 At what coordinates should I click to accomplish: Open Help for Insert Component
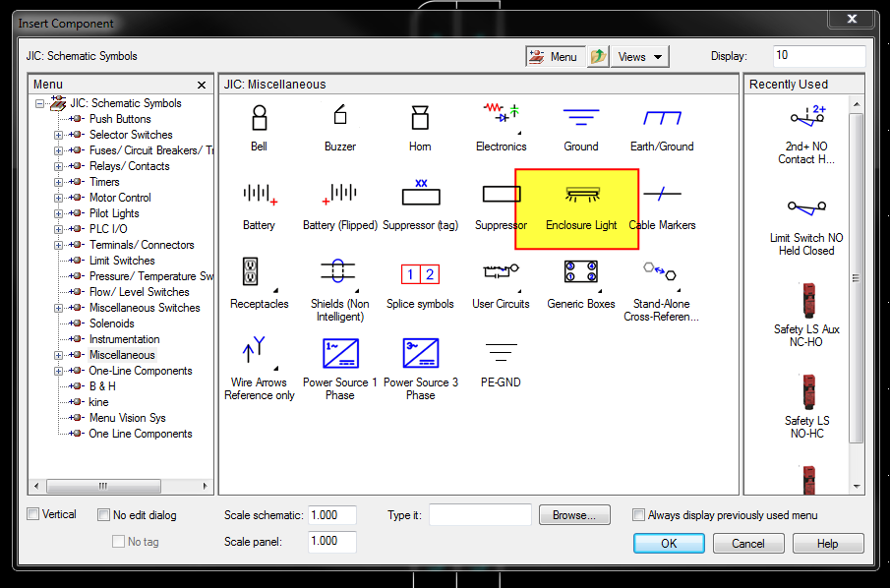(828, 543)
